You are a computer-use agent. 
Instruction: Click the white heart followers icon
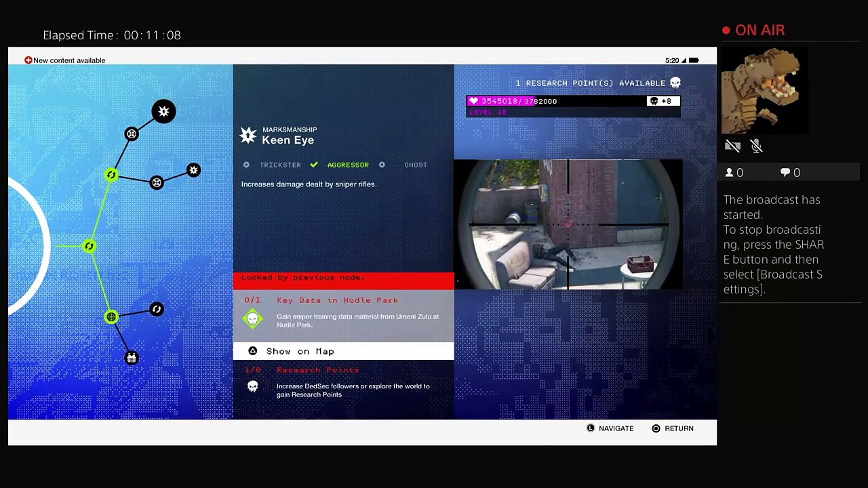click(473, 101)
